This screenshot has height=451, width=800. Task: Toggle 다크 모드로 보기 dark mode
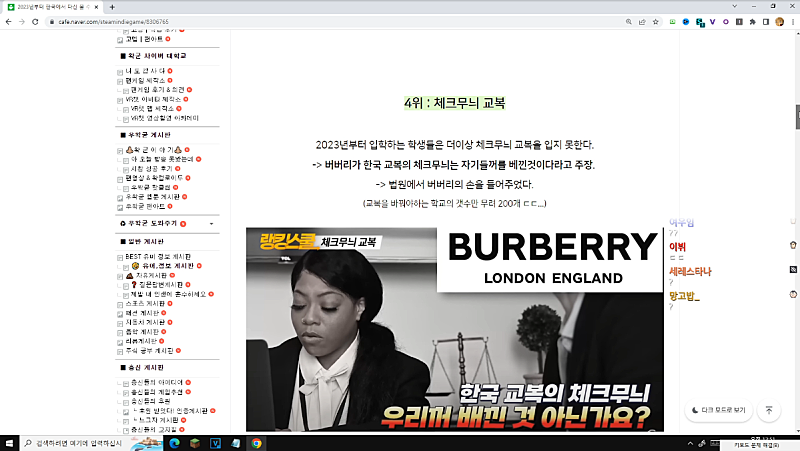[x=718, y=410]
